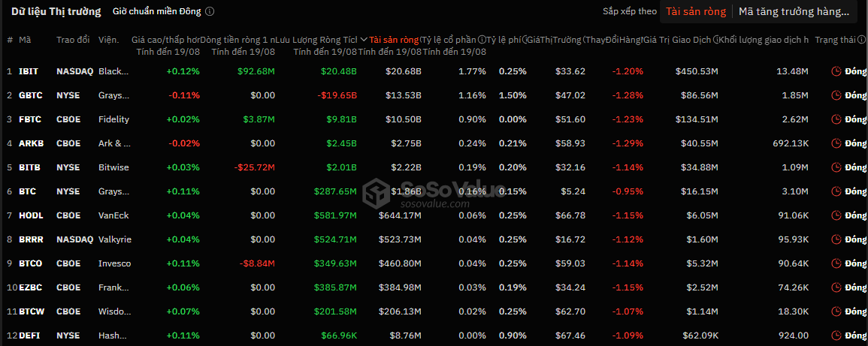Click status clock icon in IBIT row
Image resolution: width=868 pixels, height=346 pixels.
(x=836, y=71)
